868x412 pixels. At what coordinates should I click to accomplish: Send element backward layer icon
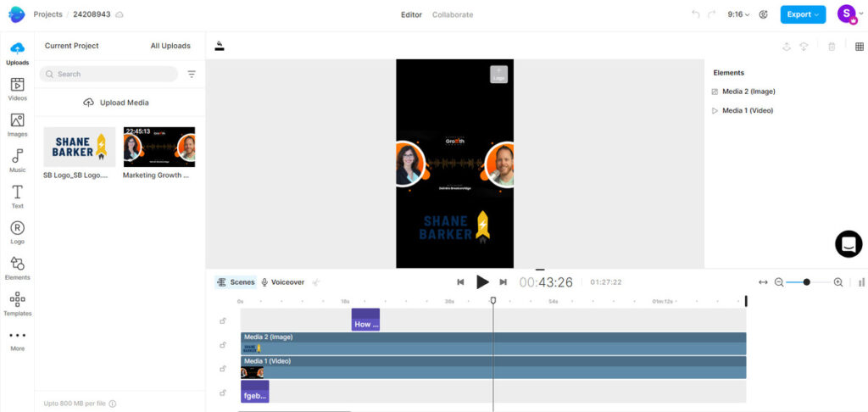pos(804,47)
